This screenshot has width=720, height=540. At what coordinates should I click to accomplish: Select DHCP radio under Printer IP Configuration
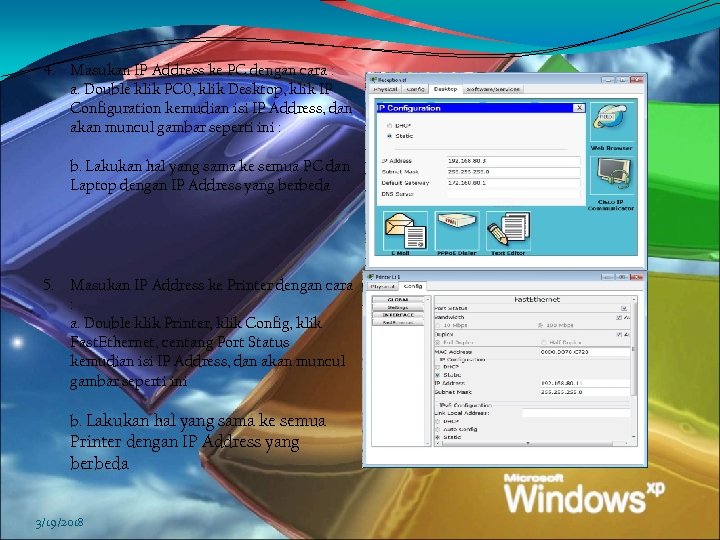pos(438,367)
